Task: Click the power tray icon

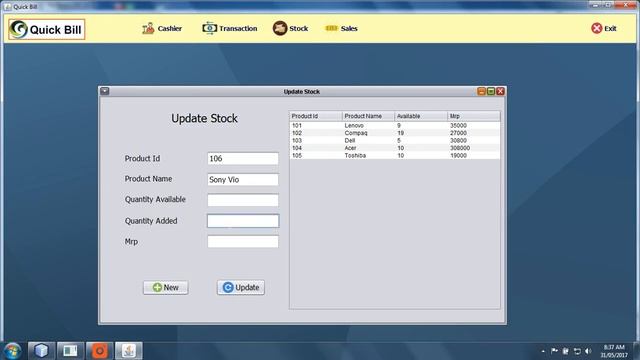Action: pos(566,351)
